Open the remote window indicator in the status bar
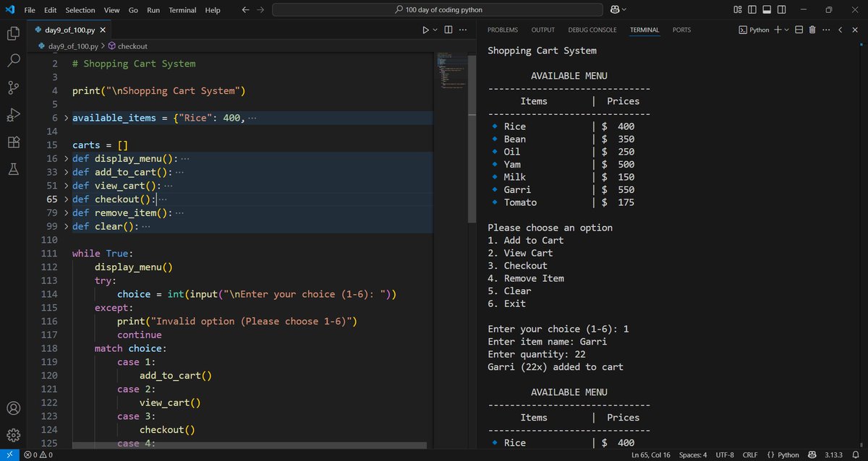The image size is (868, 461). (x=9, y=454)
